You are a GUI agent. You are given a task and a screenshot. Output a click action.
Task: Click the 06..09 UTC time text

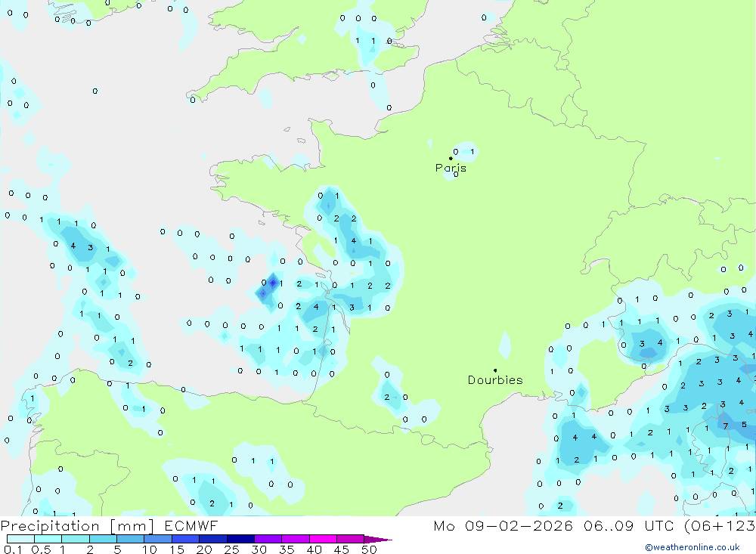coord(628,525)
